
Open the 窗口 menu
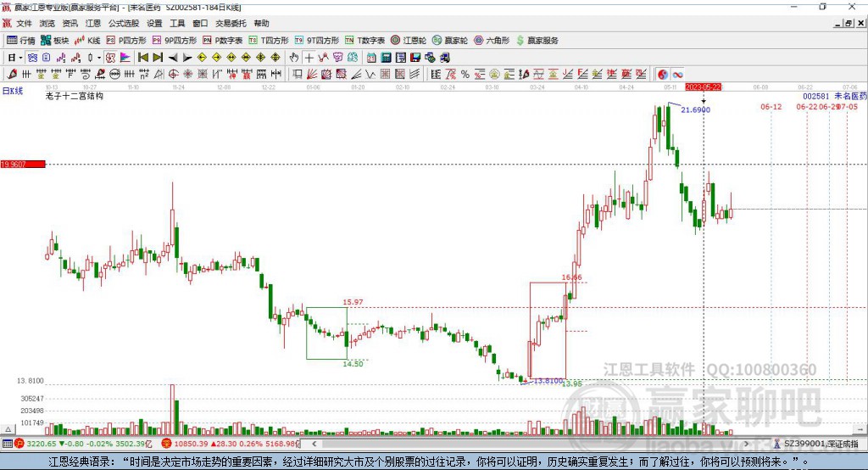coord(200,23)
